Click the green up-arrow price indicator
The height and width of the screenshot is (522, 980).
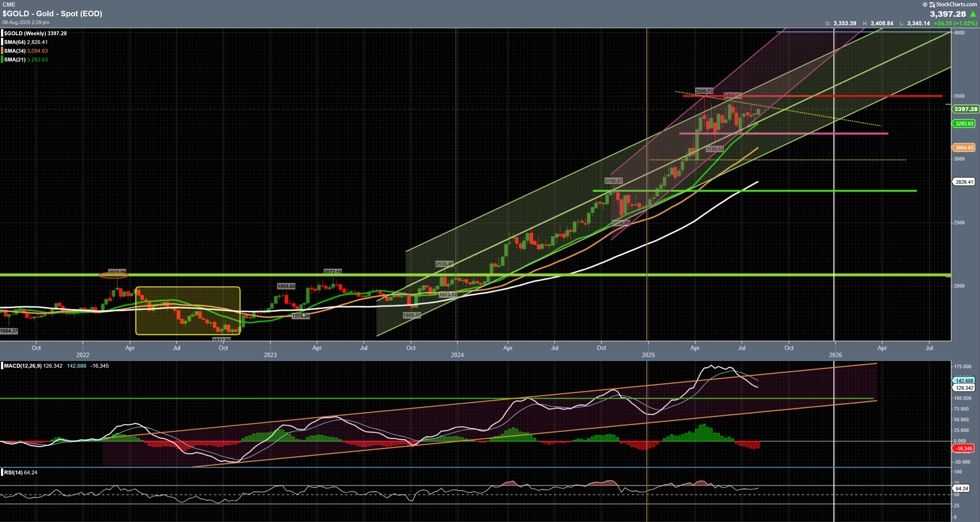(973, 14)
